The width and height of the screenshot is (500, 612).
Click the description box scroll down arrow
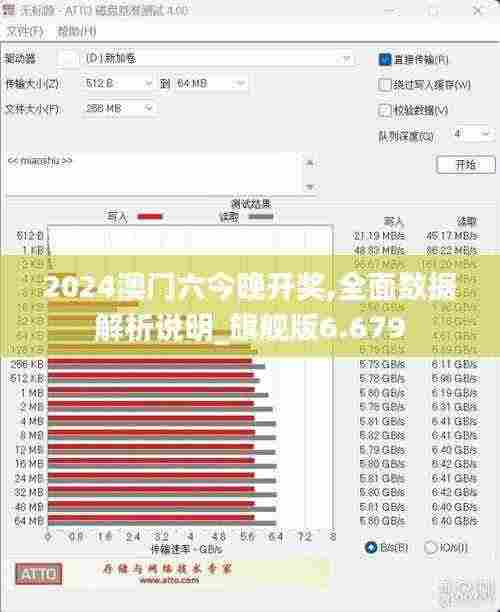coord(310,187)
